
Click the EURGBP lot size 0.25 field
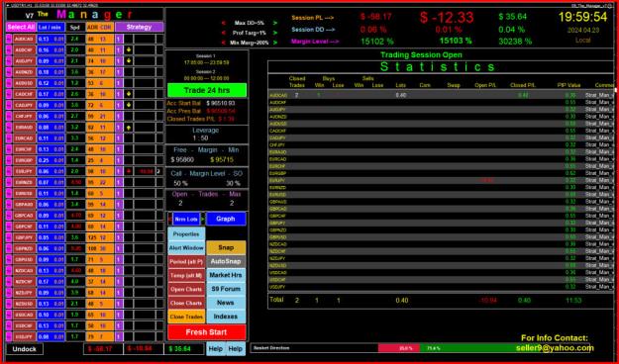click(44, 160)
